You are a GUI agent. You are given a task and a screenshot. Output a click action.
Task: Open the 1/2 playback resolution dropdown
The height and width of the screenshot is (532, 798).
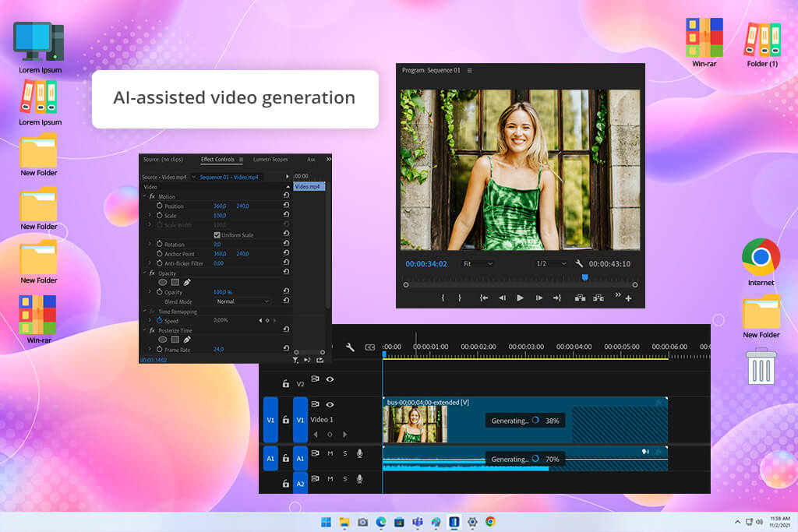(x=551, y=264)
